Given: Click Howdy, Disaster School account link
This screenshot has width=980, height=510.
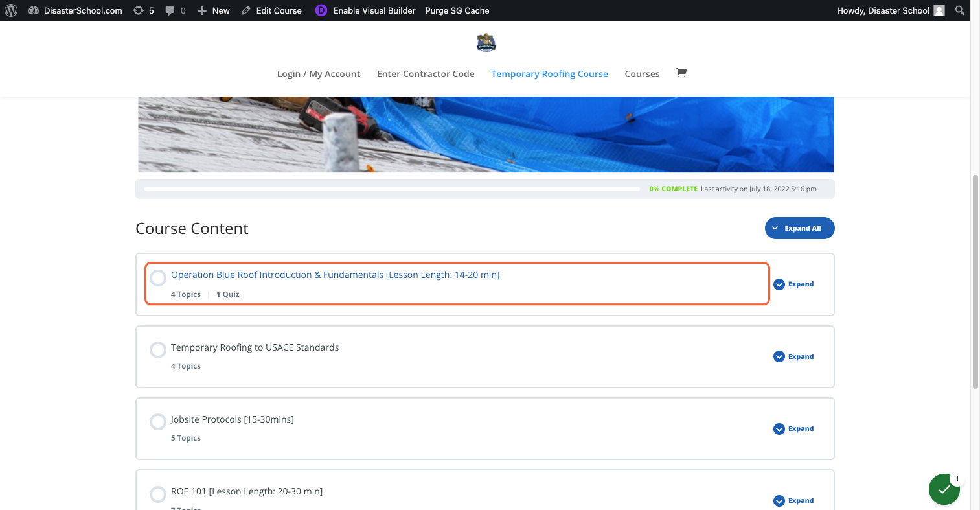Looking at the screenshot, I should [x=883, y=10].
